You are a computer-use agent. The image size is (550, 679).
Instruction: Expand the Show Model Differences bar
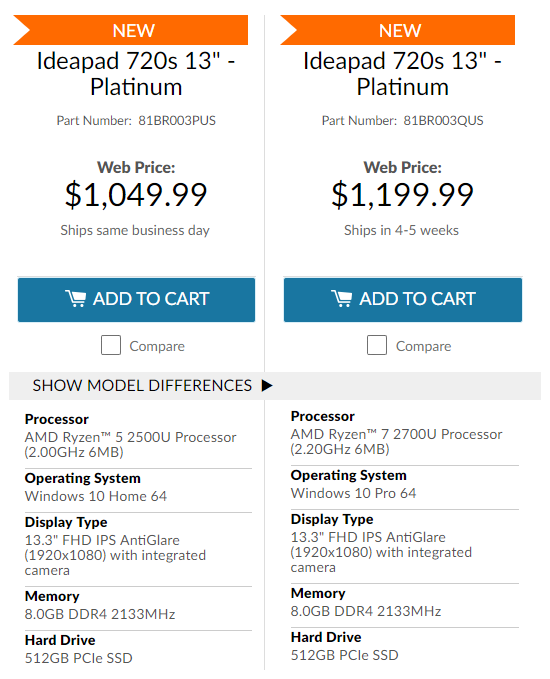(275, 385)
